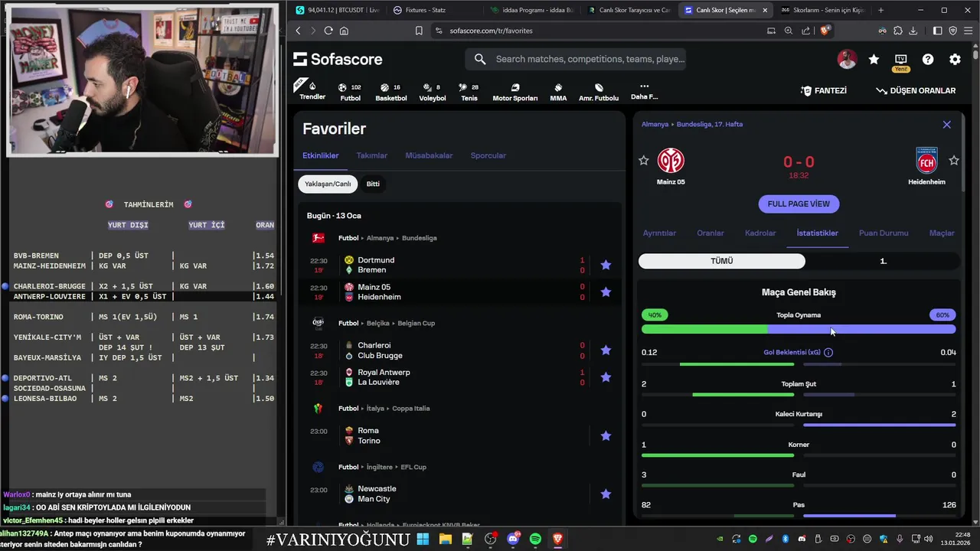
Task: Open the Mainz 05 team crest
Action: pos(671,160)
